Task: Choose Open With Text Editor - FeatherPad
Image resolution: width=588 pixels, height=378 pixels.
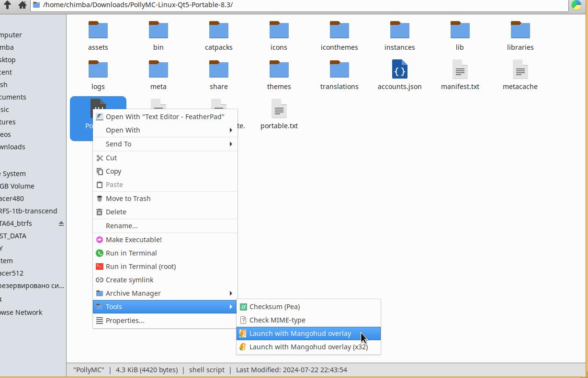Action: click(165, 117)
